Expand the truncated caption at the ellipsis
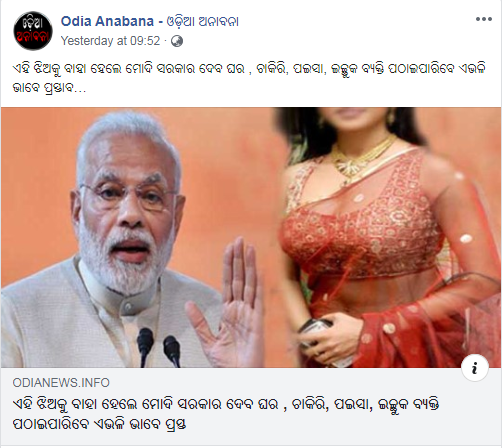This screenshot has height=448, width=502. 80,88
